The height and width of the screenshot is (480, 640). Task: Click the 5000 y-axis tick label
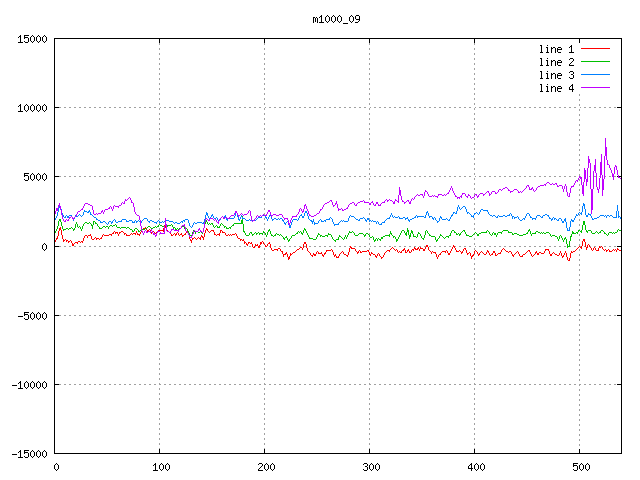point(35,177)
